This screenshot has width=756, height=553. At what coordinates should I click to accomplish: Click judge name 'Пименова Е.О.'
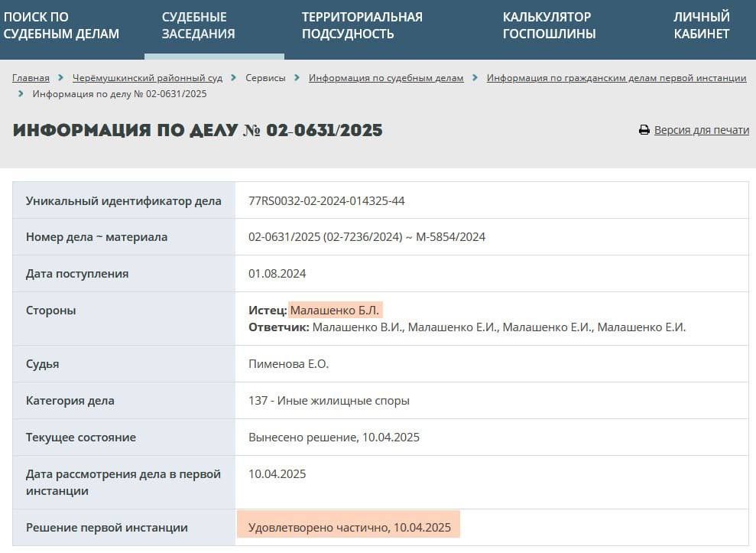(x=288, y=364)
